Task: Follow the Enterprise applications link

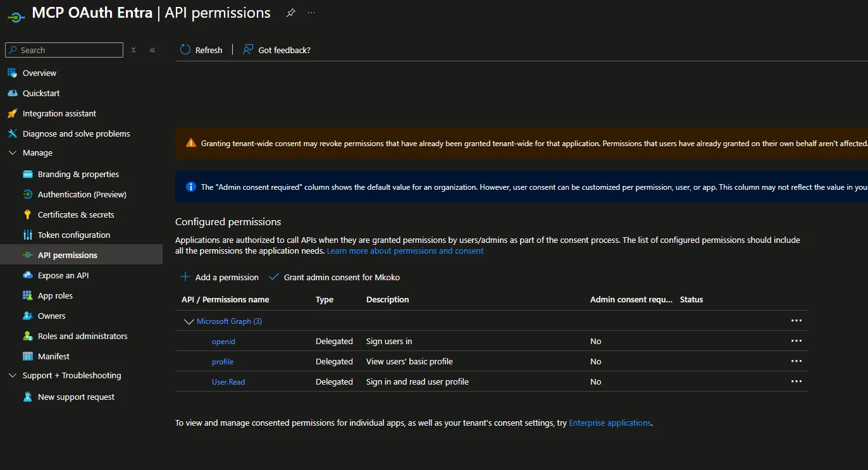Action: (x=610, y=423)
